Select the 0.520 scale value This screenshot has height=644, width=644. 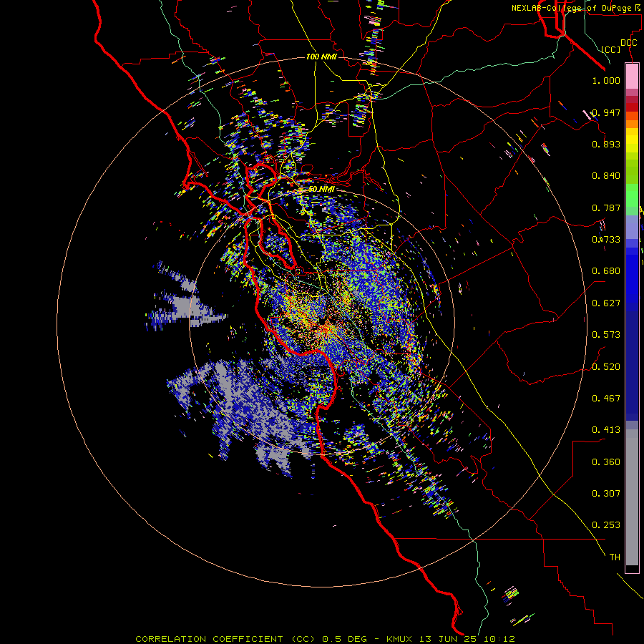606,367
